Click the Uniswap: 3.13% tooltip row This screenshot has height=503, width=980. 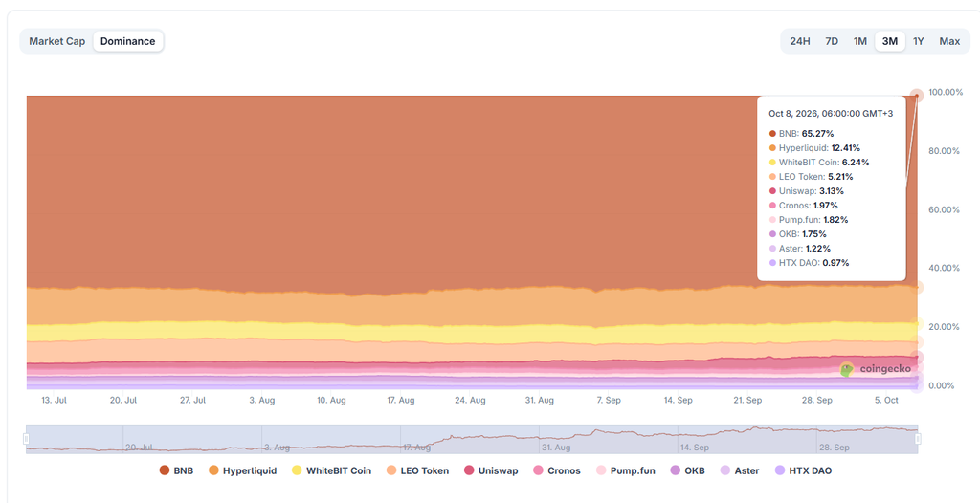point(809,191)
